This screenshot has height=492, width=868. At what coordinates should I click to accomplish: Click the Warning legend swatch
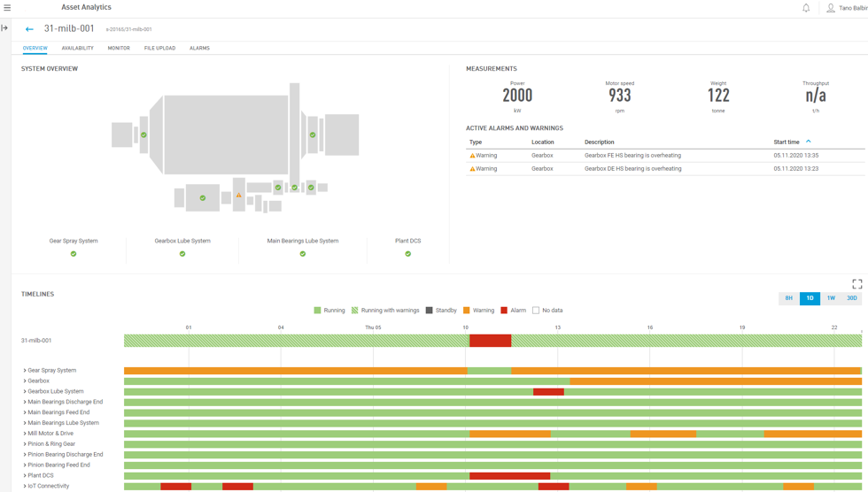click(466, 311)
